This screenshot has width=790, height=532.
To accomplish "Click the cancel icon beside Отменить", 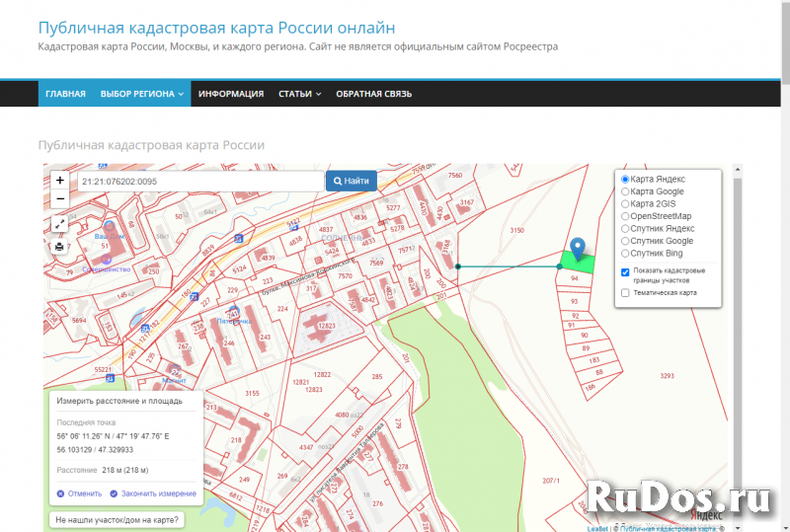I will [60, 494].
